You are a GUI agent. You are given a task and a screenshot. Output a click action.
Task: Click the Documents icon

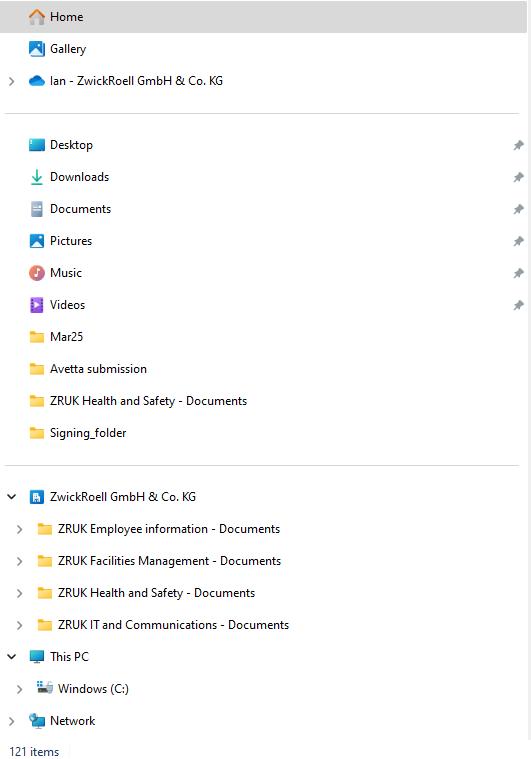tap(37, 209)
